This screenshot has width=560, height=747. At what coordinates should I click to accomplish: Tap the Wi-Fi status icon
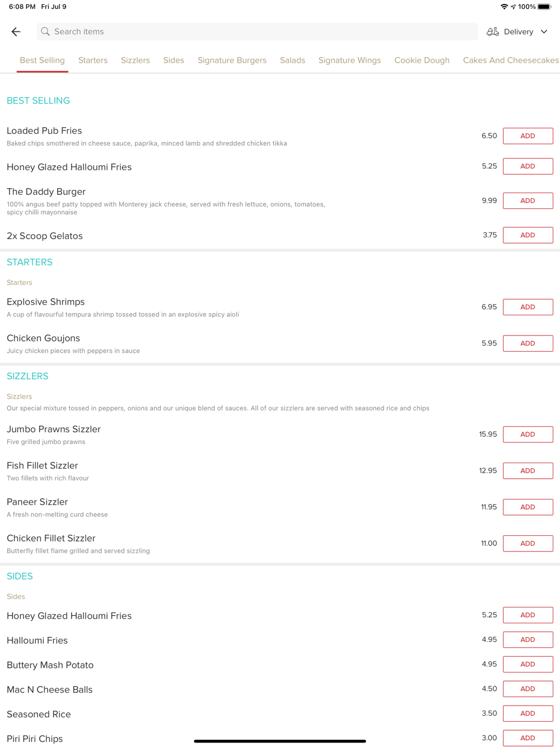click(504, 7)
